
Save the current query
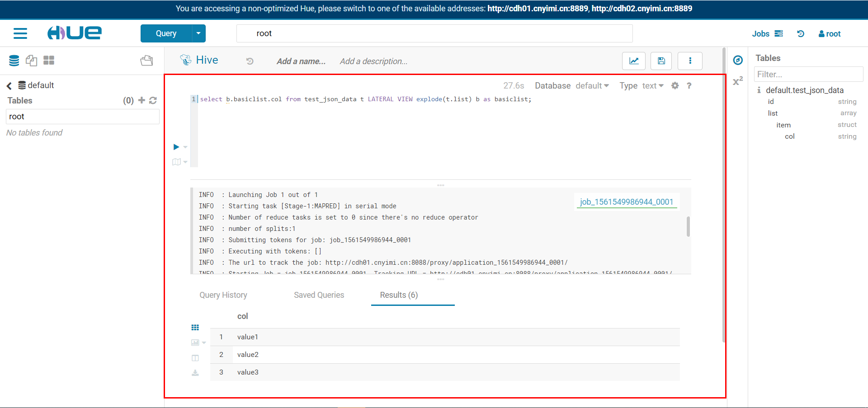(661, 61)
